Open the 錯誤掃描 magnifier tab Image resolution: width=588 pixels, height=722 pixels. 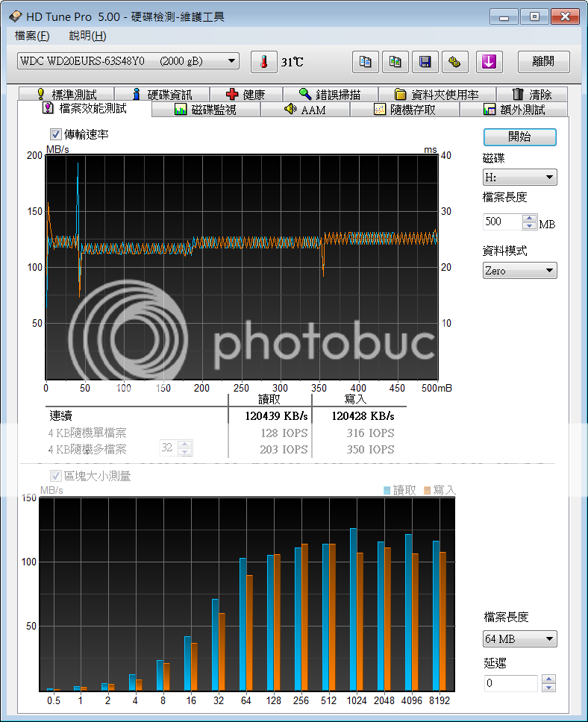[x=329, y=95]
